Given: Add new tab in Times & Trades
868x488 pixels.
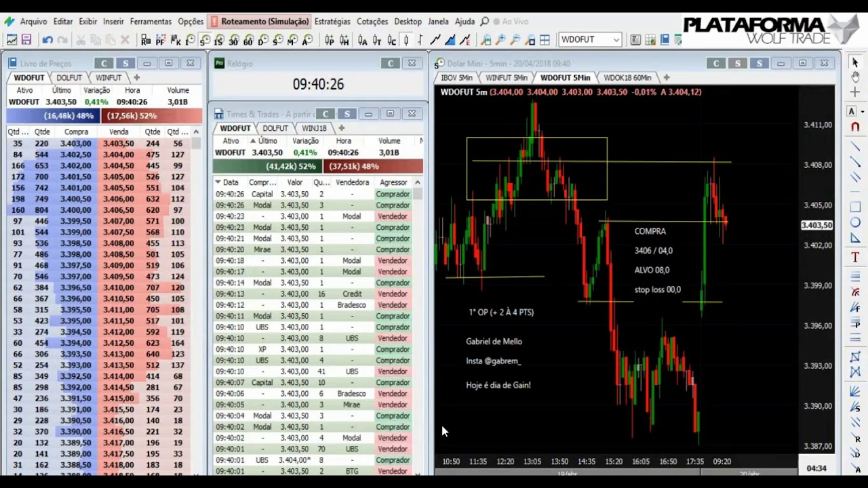Looking at the screenshot, I should (341, 128).
